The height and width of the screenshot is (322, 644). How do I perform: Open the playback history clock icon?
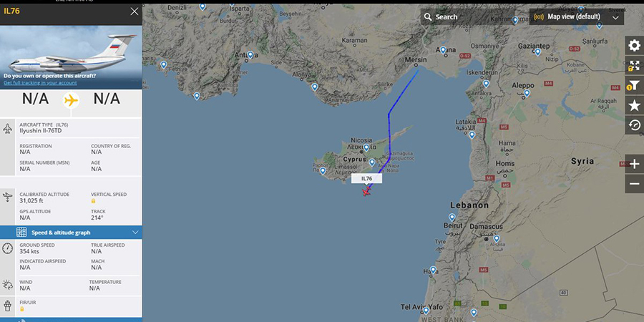(634, 125)
